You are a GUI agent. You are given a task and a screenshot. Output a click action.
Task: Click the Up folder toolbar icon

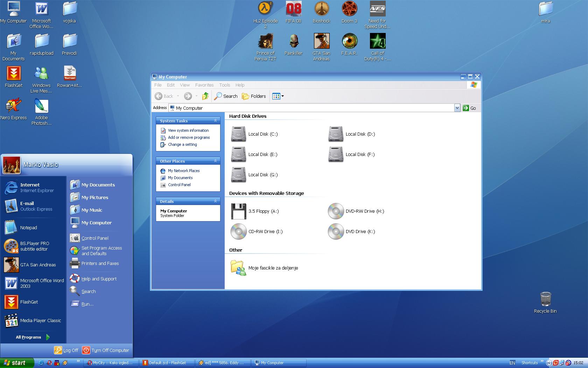205,96
